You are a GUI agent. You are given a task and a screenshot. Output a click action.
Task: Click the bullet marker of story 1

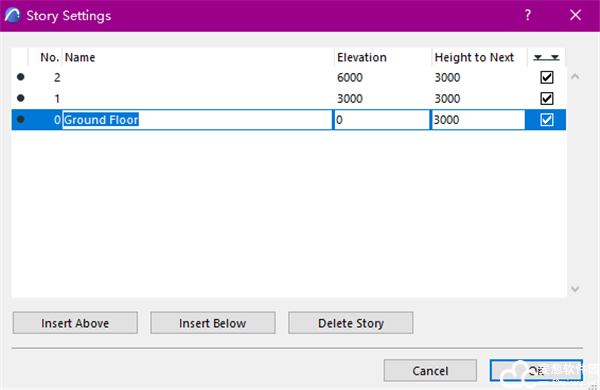point(21,98)
